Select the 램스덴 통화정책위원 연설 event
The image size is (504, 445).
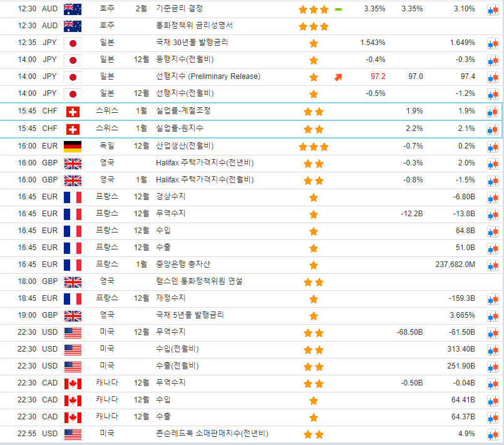[198, 281]
